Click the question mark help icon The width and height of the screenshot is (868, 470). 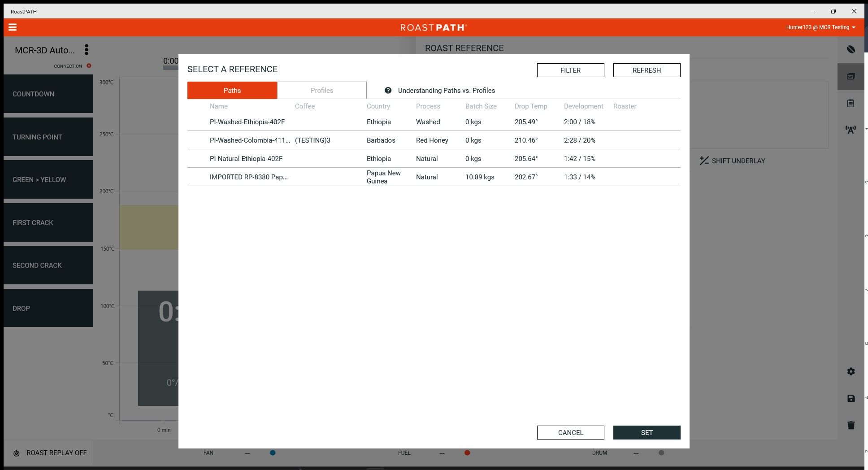click(x=388, y=91)
